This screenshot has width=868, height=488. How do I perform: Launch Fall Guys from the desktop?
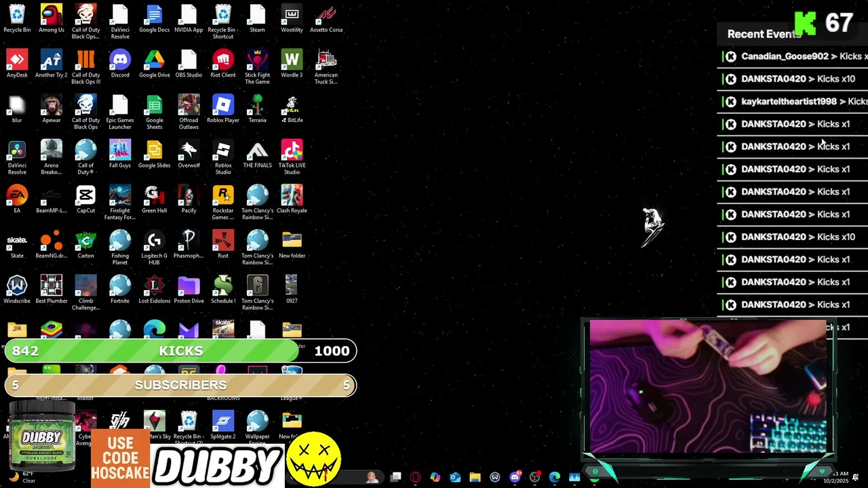point(120,155)
